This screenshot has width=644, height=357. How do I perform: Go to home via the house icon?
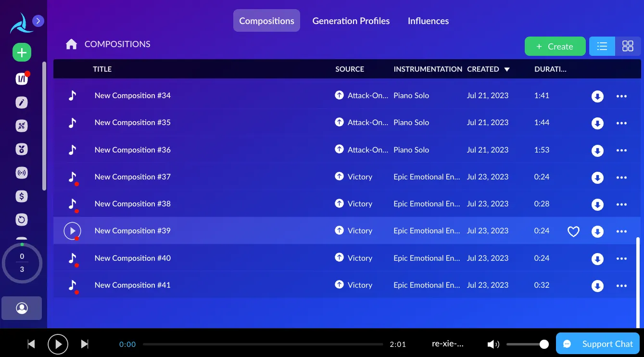click(72, 44)
